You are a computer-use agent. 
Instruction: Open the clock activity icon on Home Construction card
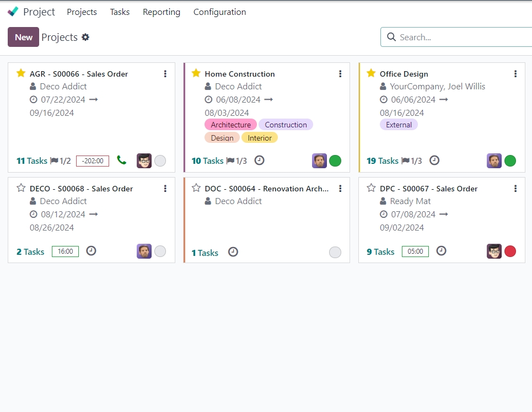pos(259,160)
